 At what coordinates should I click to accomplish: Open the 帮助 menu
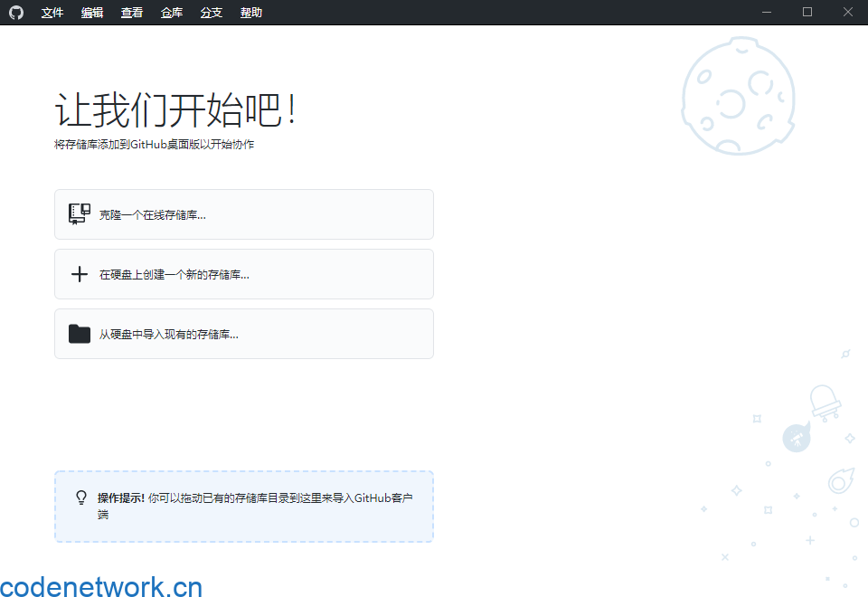250,12
